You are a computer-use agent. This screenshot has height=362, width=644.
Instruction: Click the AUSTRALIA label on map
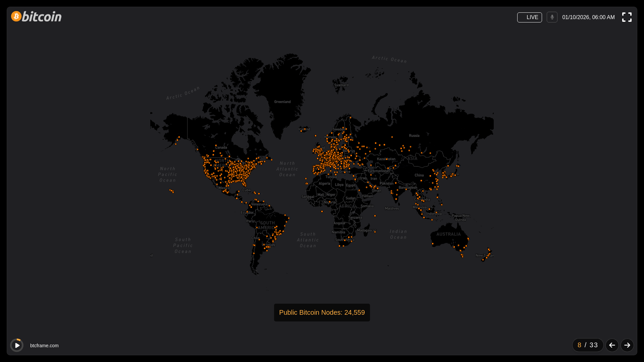[448, 234]
